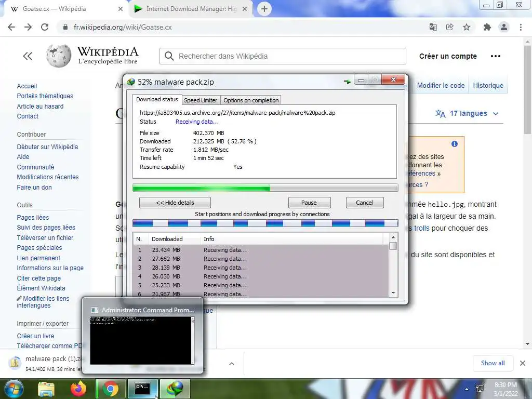The height and width of the screenshot is (399, 532).
Task: Pause the malware pack.zip download
Action: (309, 203)
